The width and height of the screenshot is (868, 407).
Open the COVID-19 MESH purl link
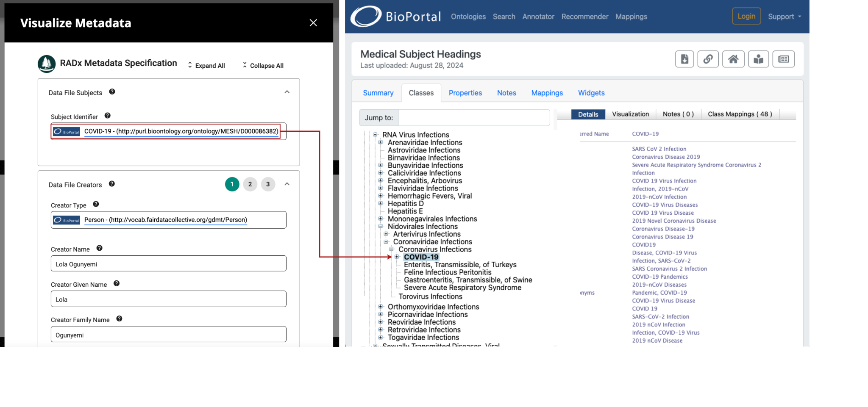tap(181, 131)
